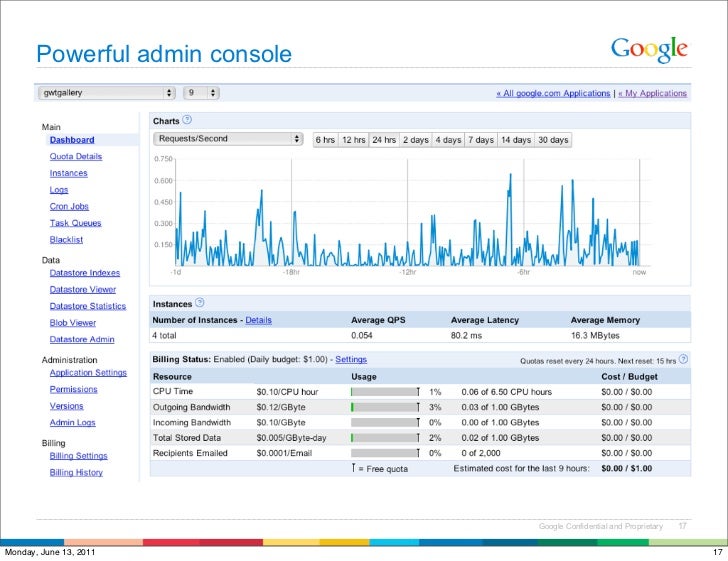Open Quota Details page

click(x=76, y=157)
